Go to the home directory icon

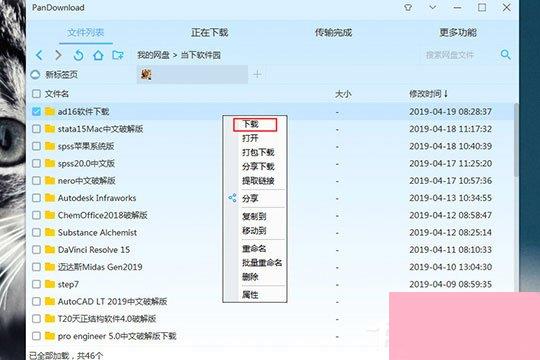(x=98, y=55)
